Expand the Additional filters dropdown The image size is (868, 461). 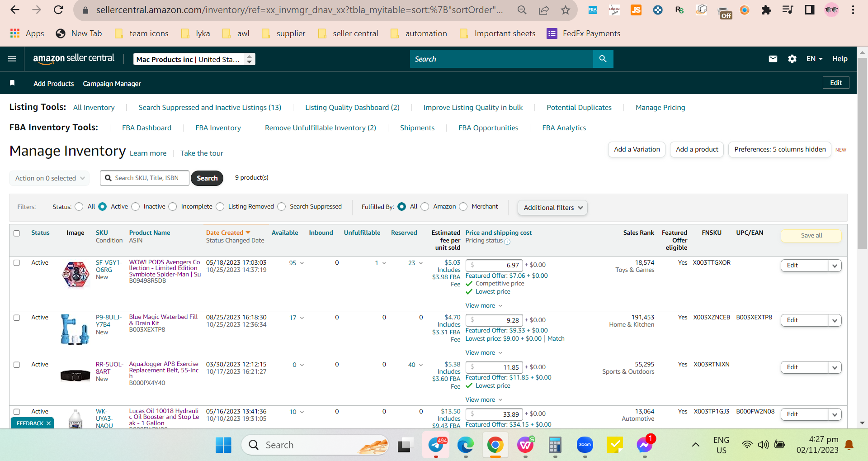[552, 208]
